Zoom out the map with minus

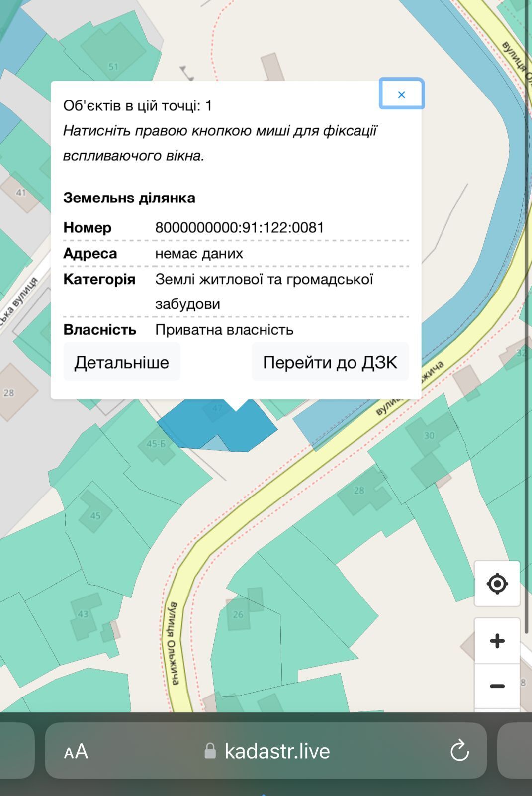click(x=497, y=686)
